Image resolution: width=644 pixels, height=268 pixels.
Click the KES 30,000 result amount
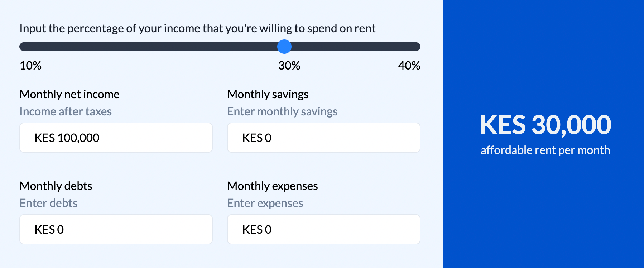tap(545, 125)
